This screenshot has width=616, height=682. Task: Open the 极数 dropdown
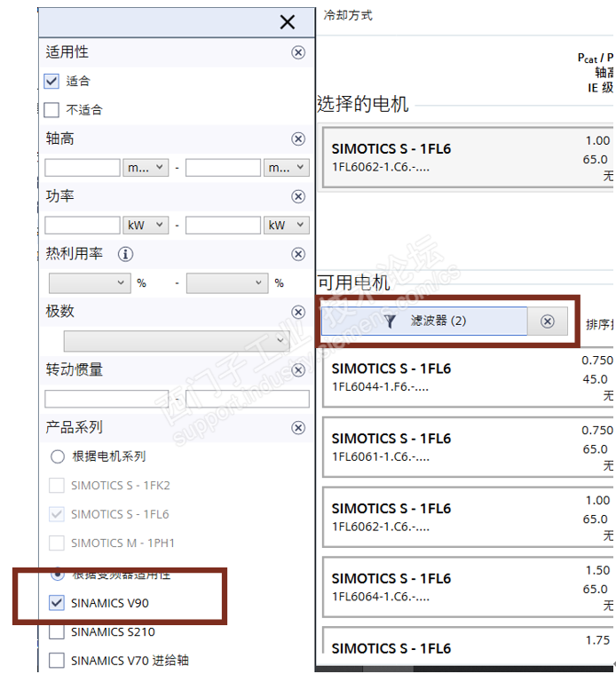177,341
